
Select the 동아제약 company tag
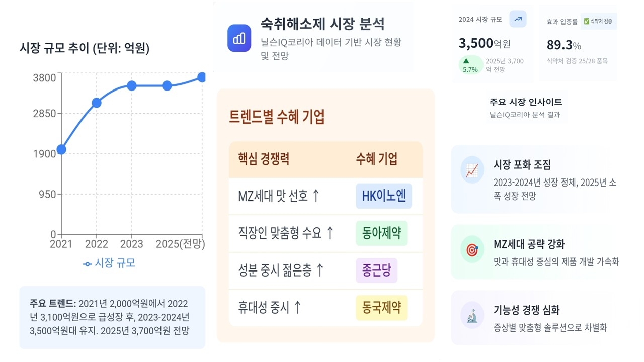point(381,233)
